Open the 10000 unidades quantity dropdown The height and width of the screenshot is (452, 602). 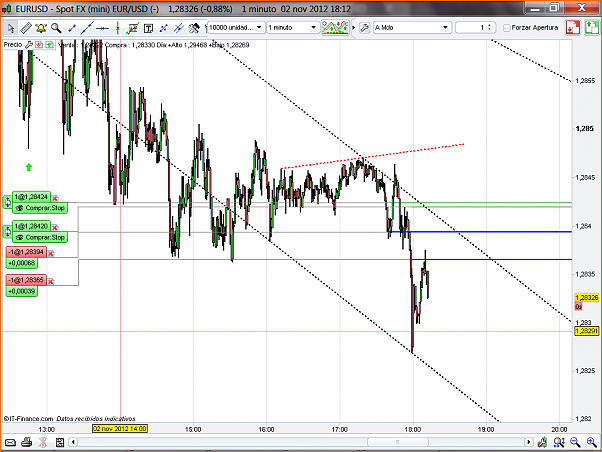click(x=236, y=28)
